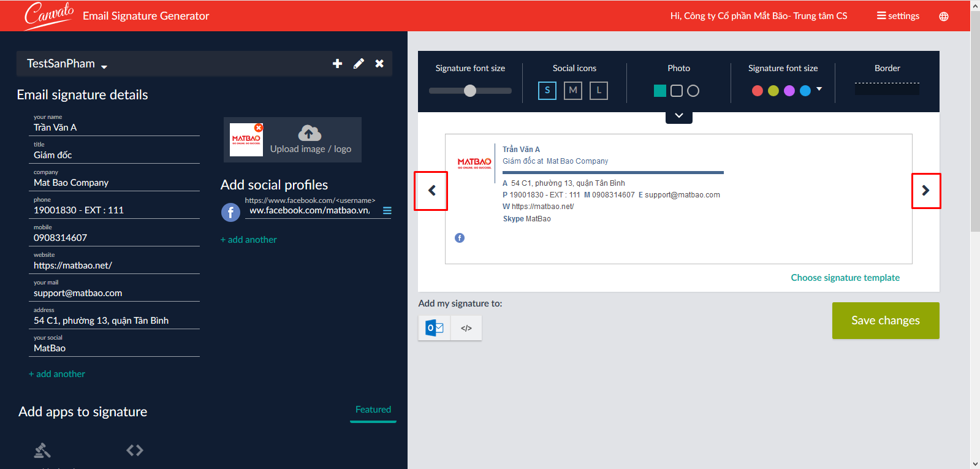Click the account greeting text
The image size is (980, 469).
[759, 16]
